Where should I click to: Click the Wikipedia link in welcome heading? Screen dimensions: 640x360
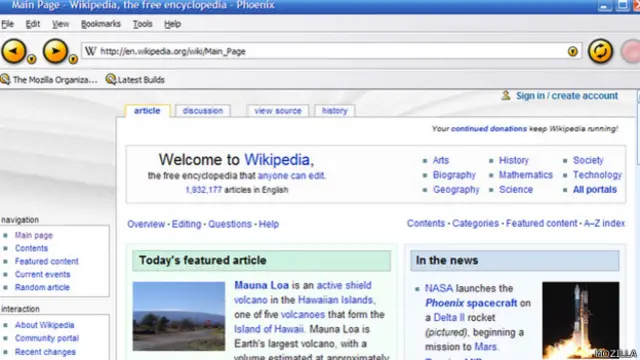(x=277, y=160)
